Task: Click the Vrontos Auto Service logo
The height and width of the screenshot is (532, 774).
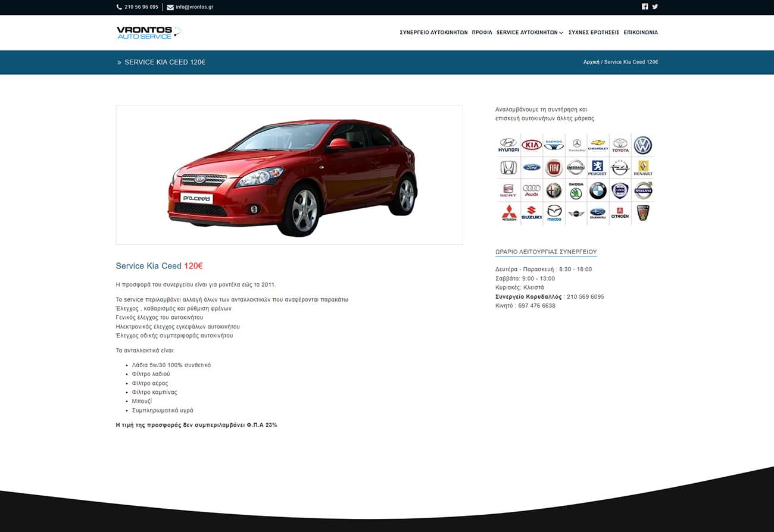Action: (x=149, y=33)
